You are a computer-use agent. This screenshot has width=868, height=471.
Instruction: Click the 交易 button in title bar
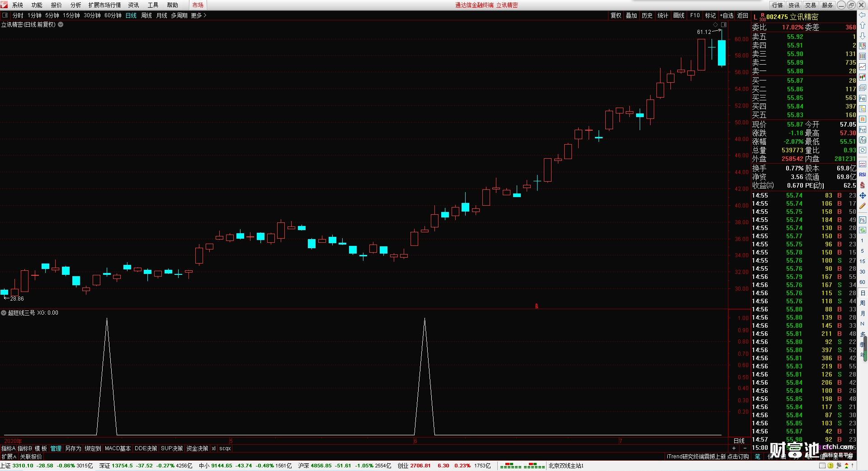point(811,5)
